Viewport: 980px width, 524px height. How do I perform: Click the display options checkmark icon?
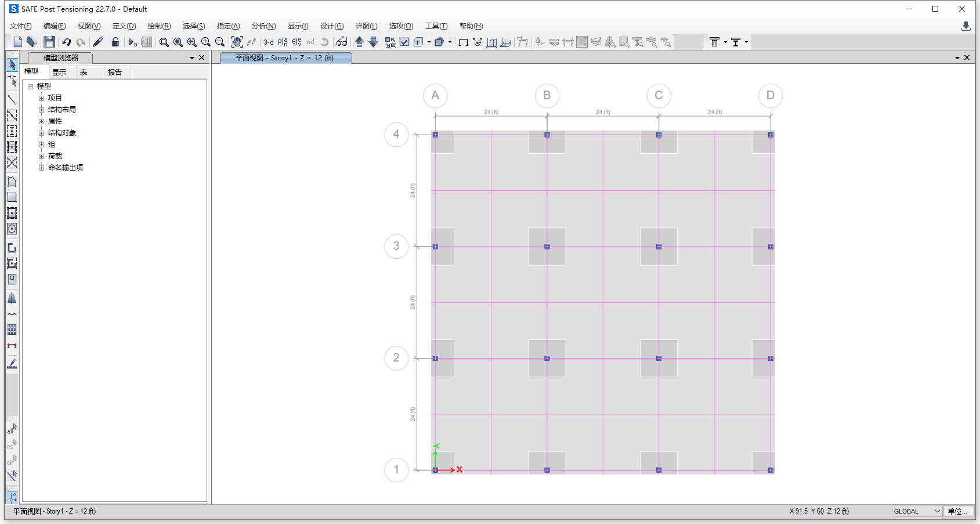pyautogui.click(x=404, y=42)
